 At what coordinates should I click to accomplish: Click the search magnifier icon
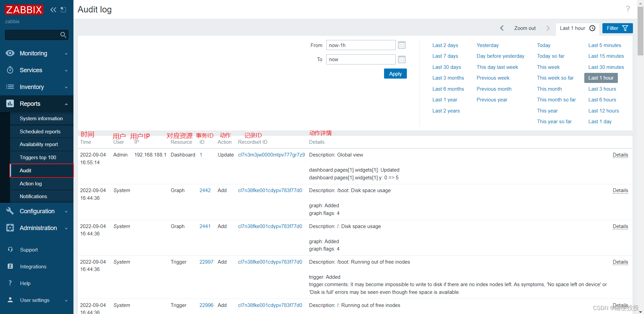tap(63, 35)
